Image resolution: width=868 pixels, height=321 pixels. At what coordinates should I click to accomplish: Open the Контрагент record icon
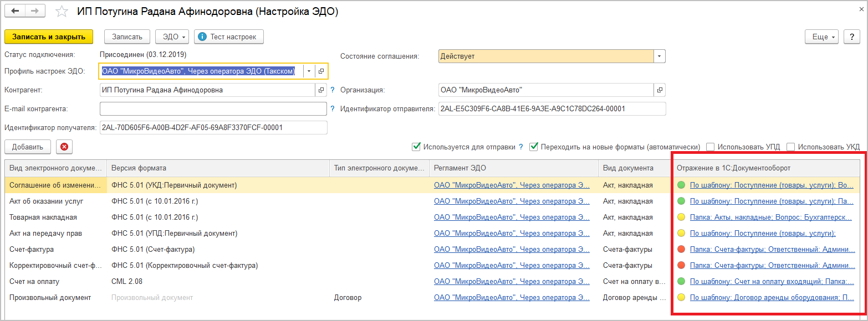(x=321, y=90)
